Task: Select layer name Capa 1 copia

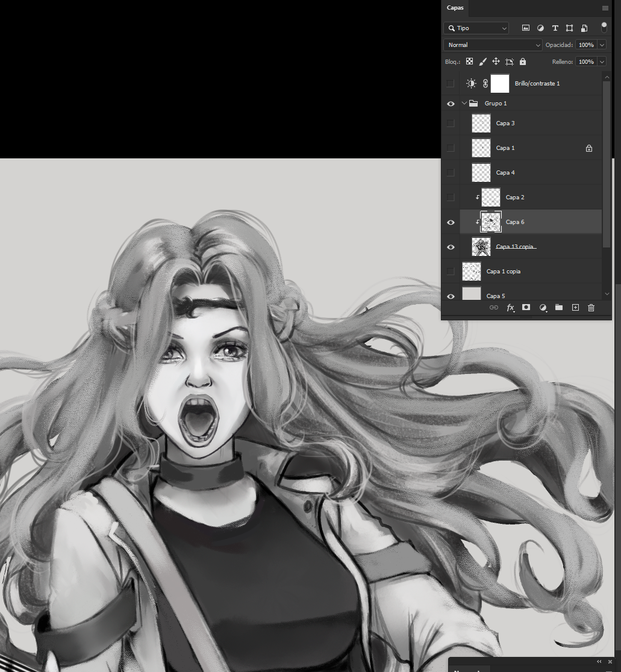Action: [503, 272]
